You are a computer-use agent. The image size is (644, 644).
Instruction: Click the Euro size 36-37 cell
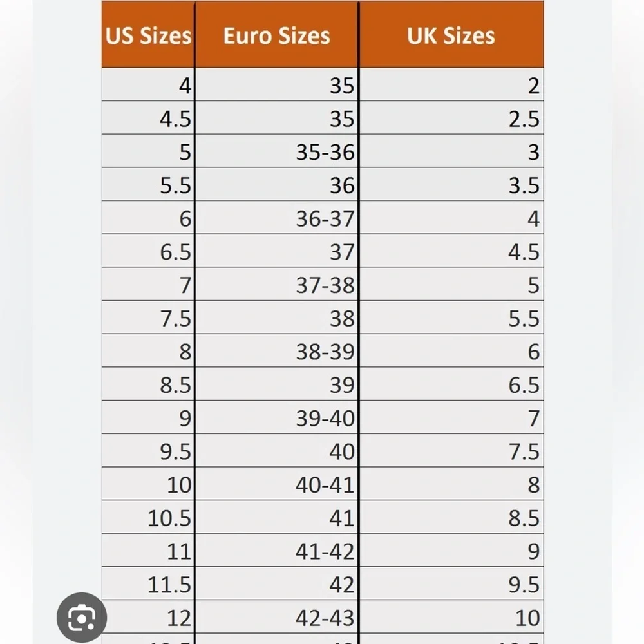coord(277,218)
